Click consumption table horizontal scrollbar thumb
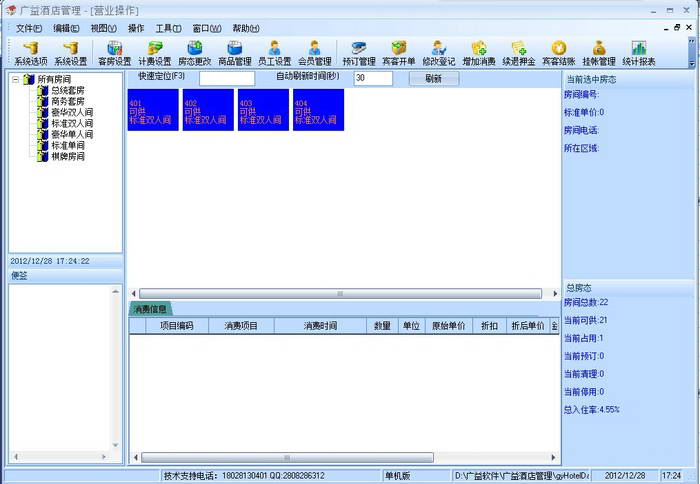 [287, 458]
